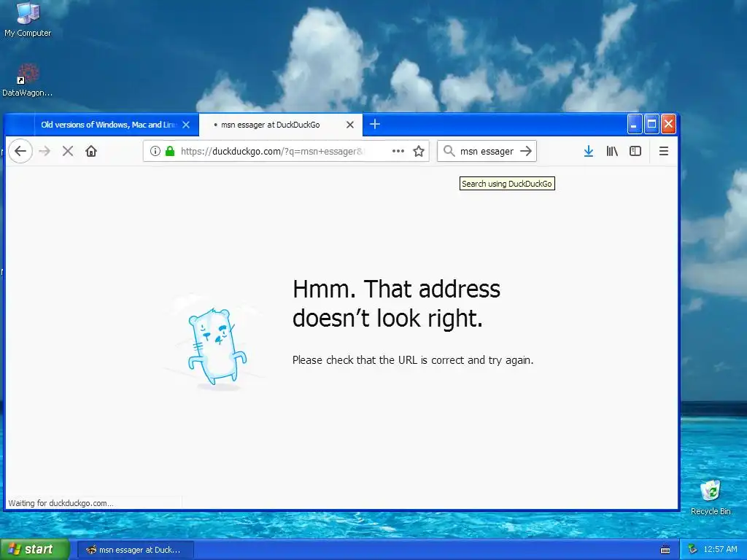The image size is (747, 560).
Task: Close the 'Old versions of Windows' tab
Action: click(x=186, y=125)
